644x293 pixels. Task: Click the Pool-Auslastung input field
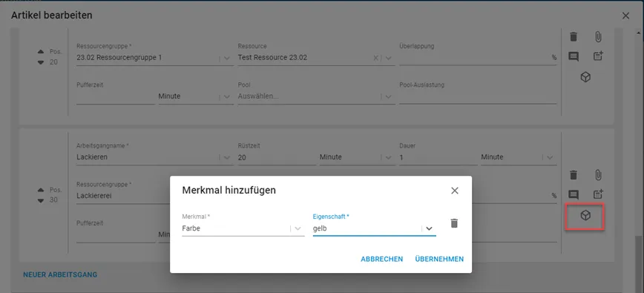pos(478,97)
